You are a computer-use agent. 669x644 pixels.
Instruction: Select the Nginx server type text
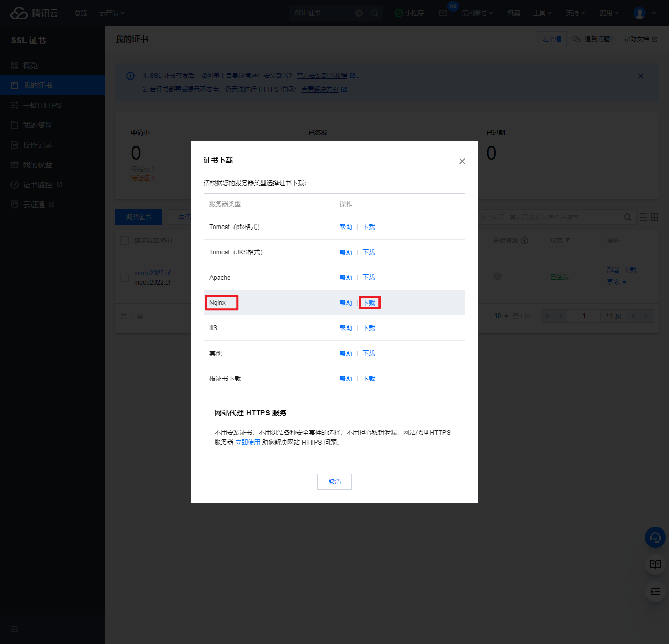pyautogui.click(x=217, y=303)
